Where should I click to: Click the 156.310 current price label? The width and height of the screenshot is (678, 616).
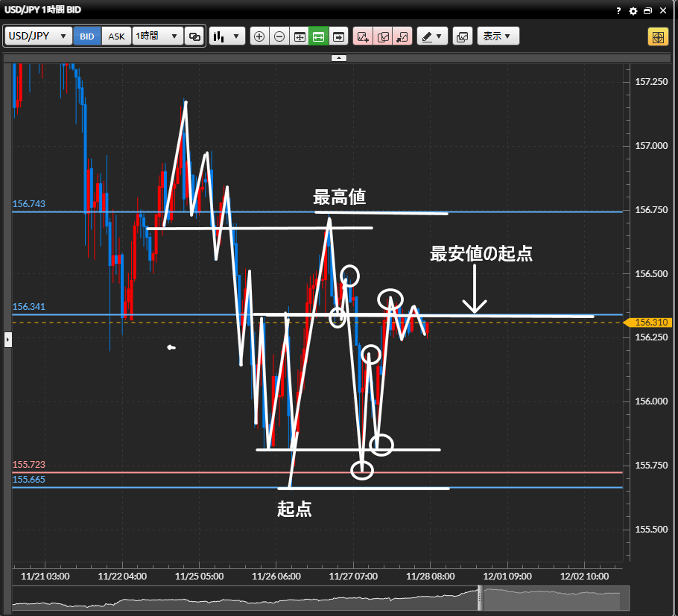(651, 323)
